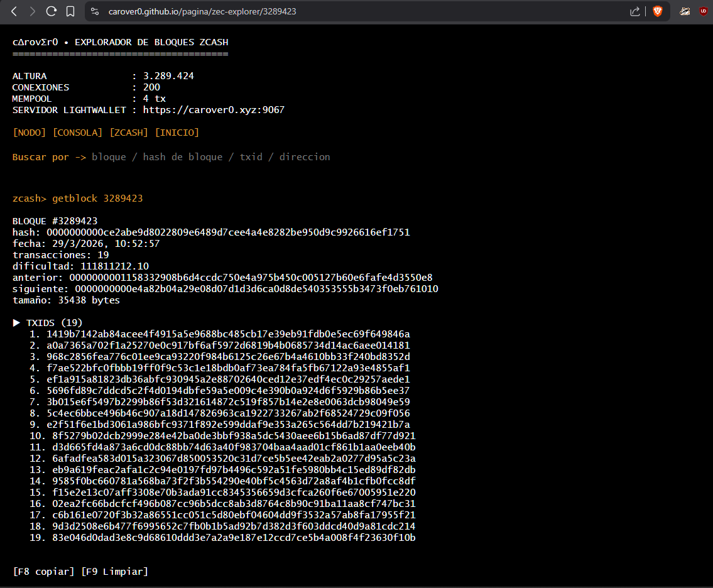Open uBlock Origin extension icon
This screenshot has width=713, height=588.
coord(704,11)
